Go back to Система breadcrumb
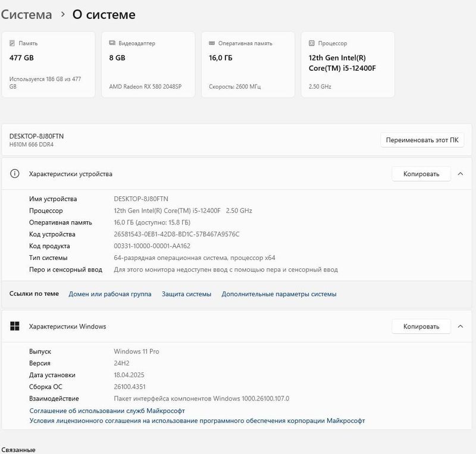The image size is (476, 454). 26,14
